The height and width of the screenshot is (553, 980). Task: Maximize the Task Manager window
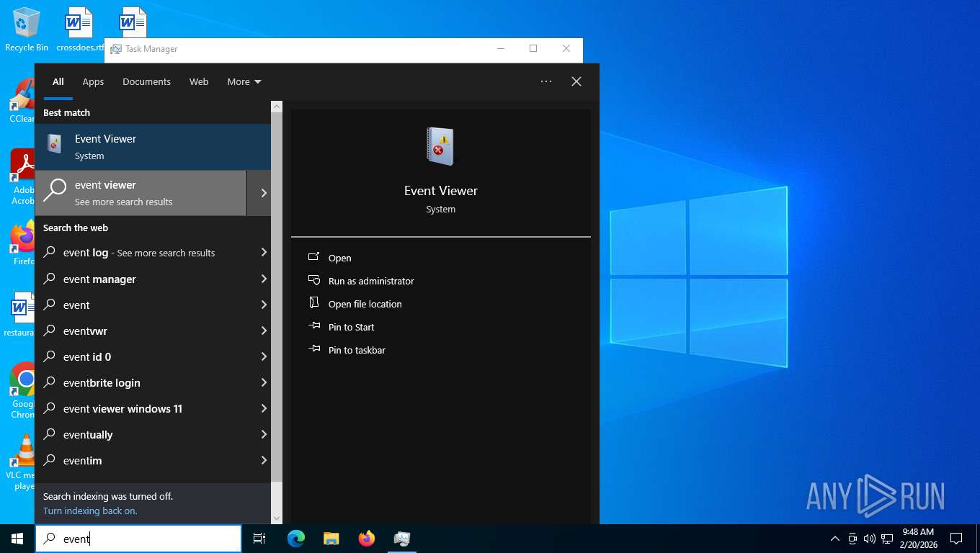(533, 49)
